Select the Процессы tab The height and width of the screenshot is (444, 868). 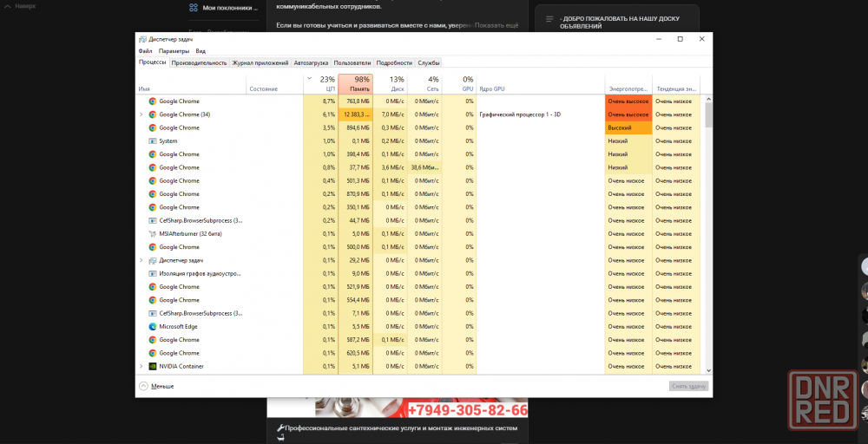click(152, 62)
